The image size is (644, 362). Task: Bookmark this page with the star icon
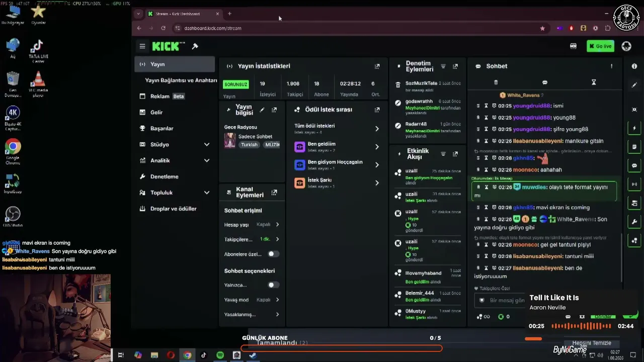tap(542, 28)
